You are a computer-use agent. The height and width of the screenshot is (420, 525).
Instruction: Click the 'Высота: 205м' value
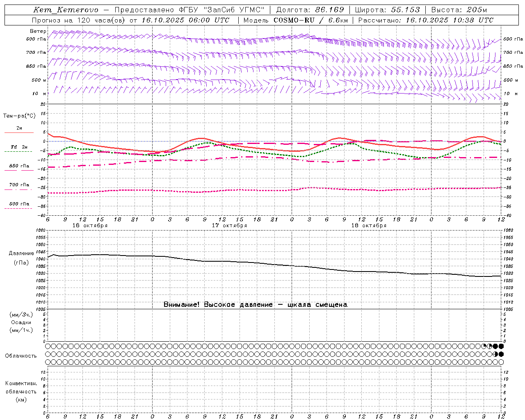(459, 10)
